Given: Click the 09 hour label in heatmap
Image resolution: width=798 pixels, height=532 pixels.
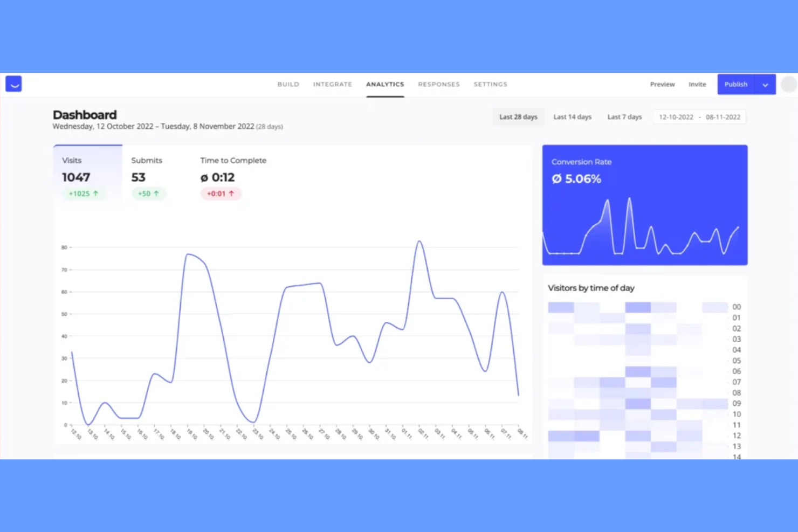Looking at the screenshot, I should coord(737,404).
